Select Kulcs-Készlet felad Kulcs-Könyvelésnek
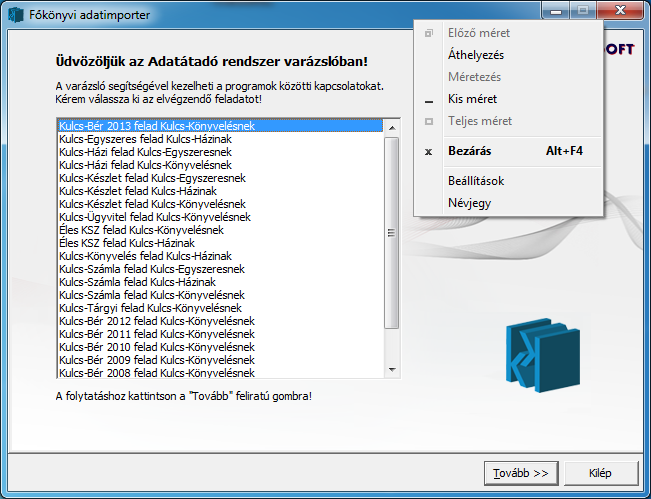The width and height of the screenshot is (651, 499). (x=220, y=204)
